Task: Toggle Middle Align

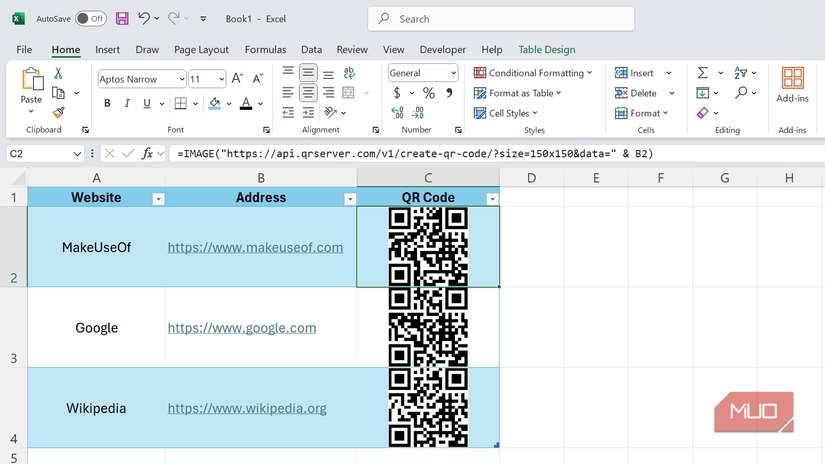Action: 308,73
